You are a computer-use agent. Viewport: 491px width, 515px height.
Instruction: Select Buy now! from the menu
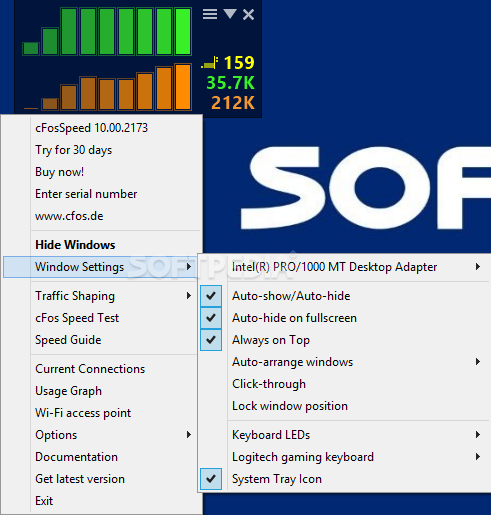click(x=59, y=172)
